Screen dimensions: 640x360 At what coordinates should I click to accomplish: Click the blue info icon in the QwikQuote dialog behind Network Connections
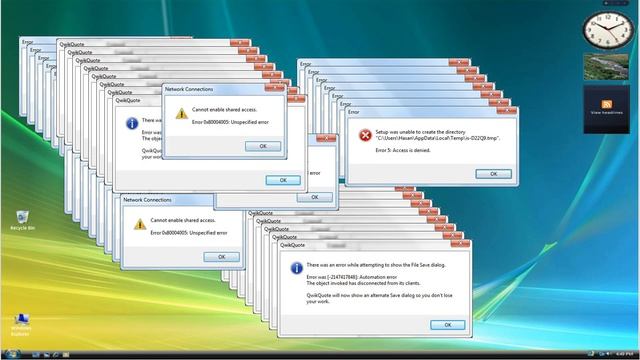point(131,123)
